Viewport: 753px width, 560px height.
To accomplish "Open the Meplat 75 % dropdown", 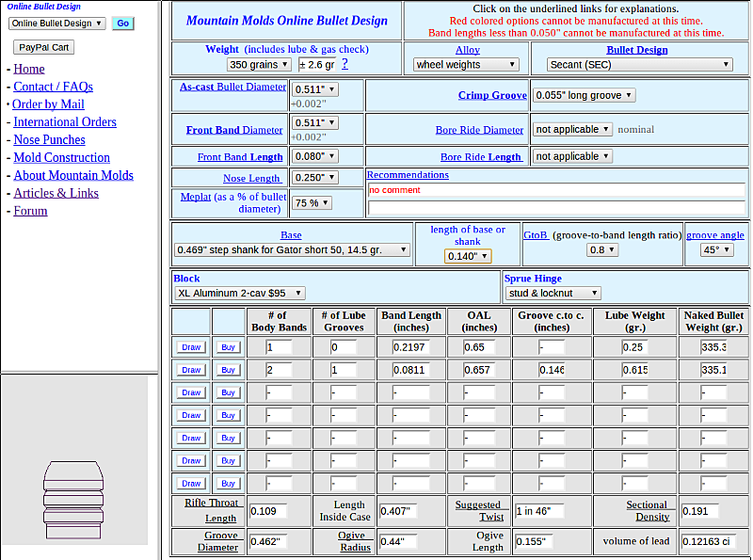I will 312,202.
